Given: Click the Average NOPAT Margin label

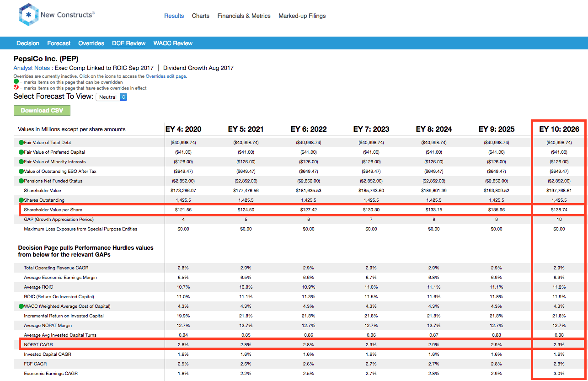Looking at the screenshot, I should pos(48,326).
